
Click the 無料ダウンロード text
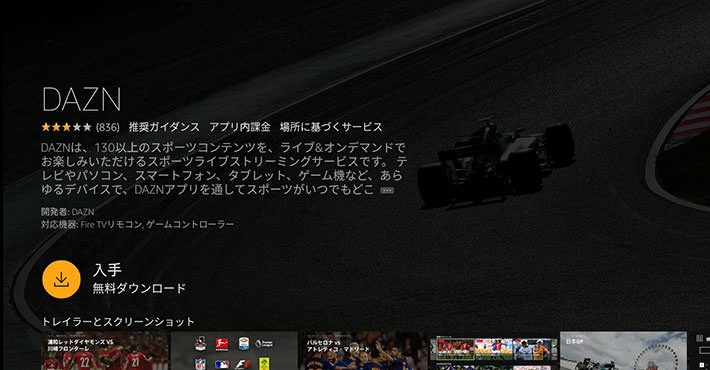pyautogui.click(x=139, y=288)
